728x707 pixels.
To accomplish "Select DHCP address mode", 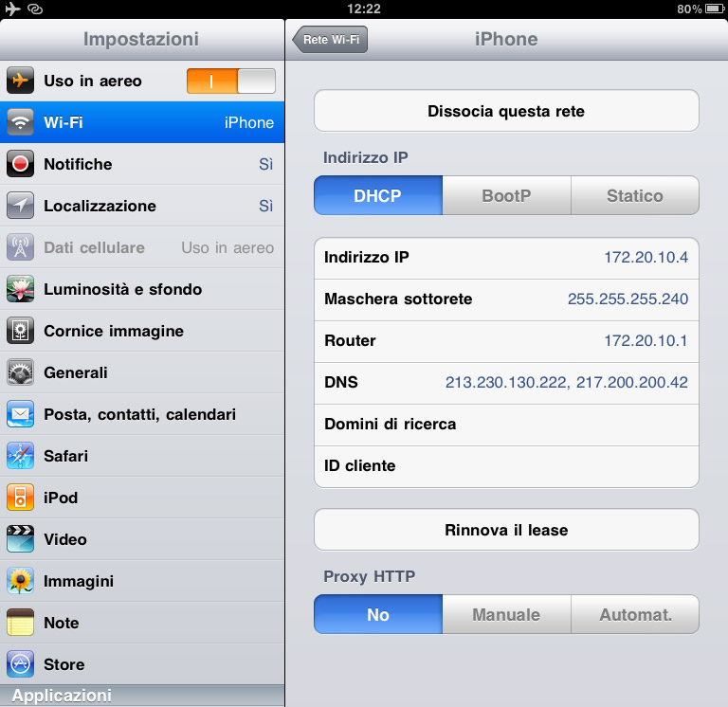I will [378, 195].
